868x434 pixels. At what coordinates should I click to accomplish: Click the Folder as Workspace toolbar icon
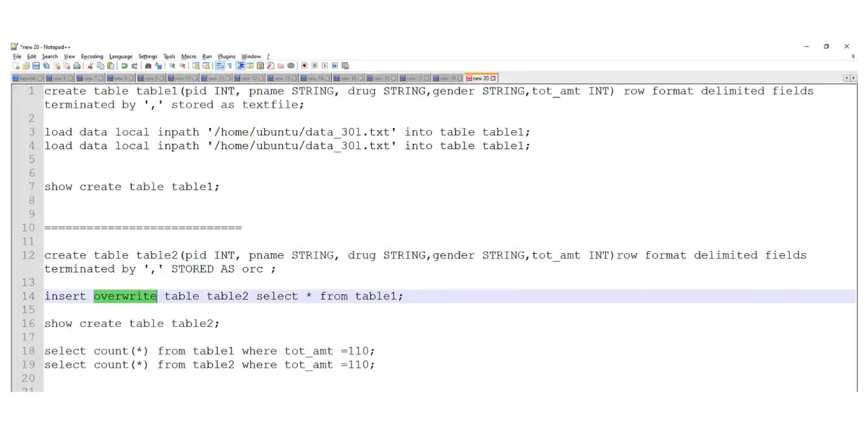pyautogui.click(x=281, y=65)
